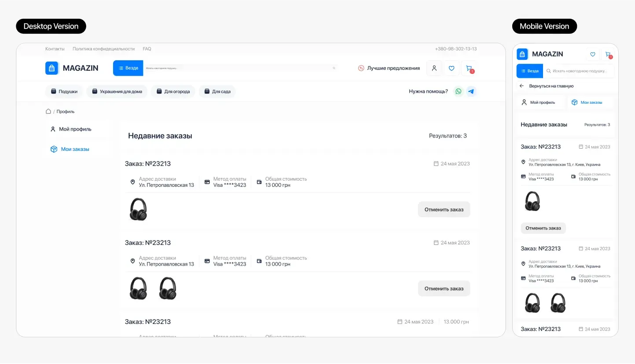Image resolution: width=635 pixels, height=364 pixels.
Task: Click mobile Результатов: 3 text
Action: 597,125
